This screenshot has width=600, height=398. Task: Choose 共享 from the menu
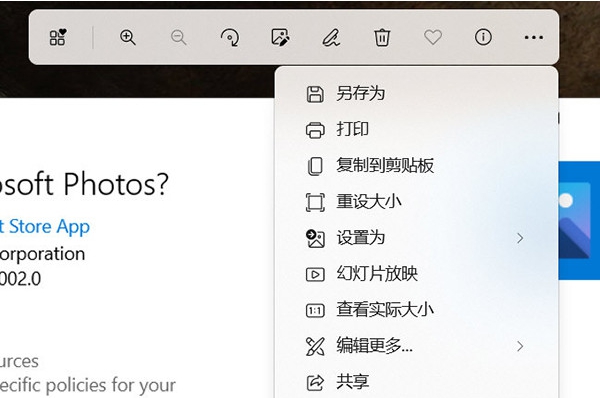pos(416,382)
